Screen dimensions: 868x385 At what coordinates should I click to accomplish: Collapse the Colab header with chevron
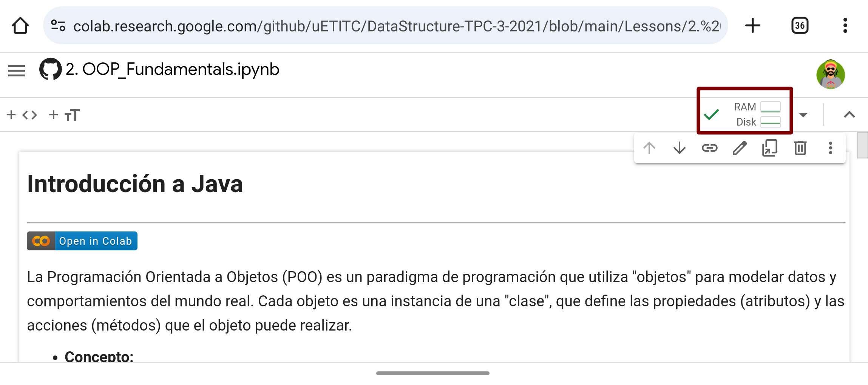coord(849,115)
